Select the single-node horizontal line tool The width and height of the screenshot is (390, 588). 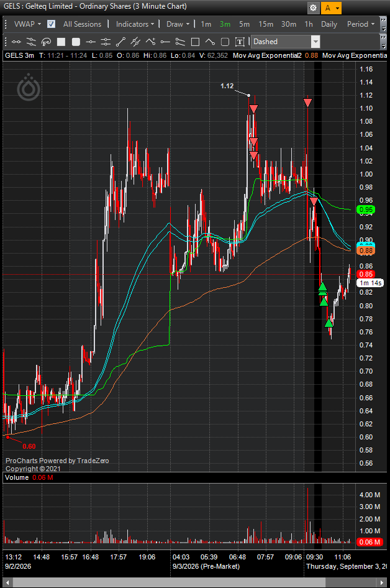pyautogui.click(x=91, y=42)
